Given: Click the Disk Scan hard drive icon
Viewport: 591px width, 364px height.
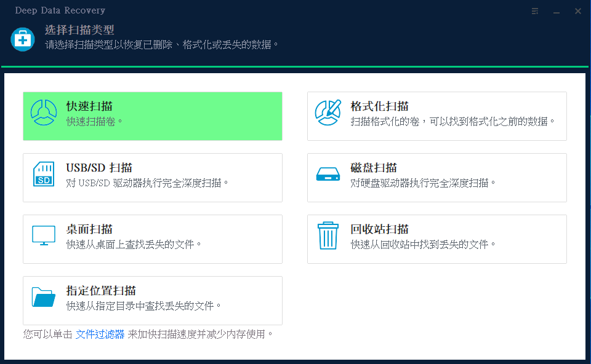Looking at the screenshot, I should tap(328, 175).
